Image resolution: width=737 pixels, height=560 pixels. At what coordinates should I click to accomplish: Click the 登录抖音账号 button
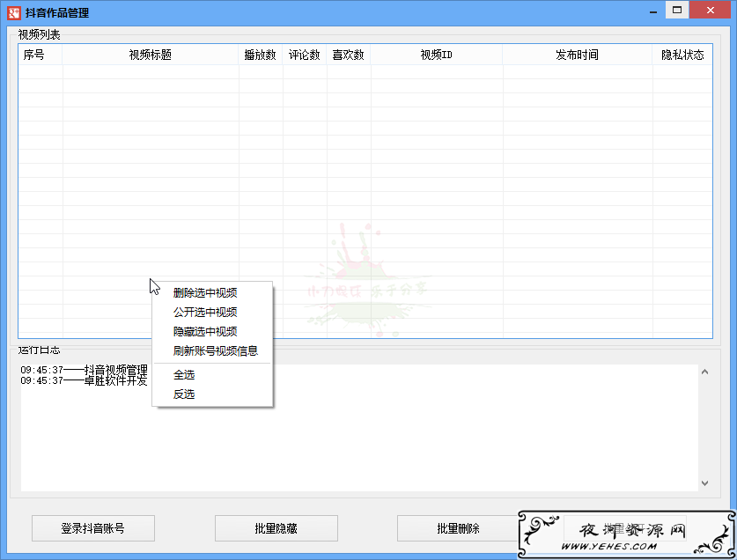click(x=93, y=528)
